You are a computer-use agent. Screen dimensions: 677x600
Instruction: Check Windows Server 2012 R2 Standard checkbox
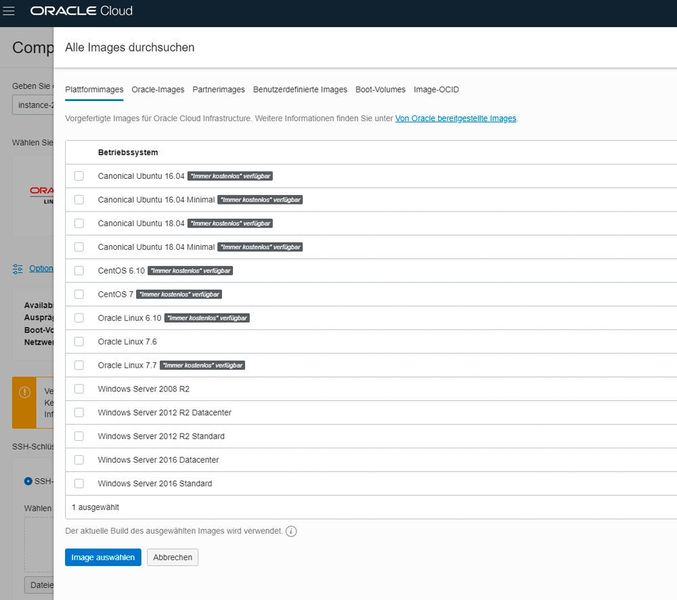click(x=79, y=436)
